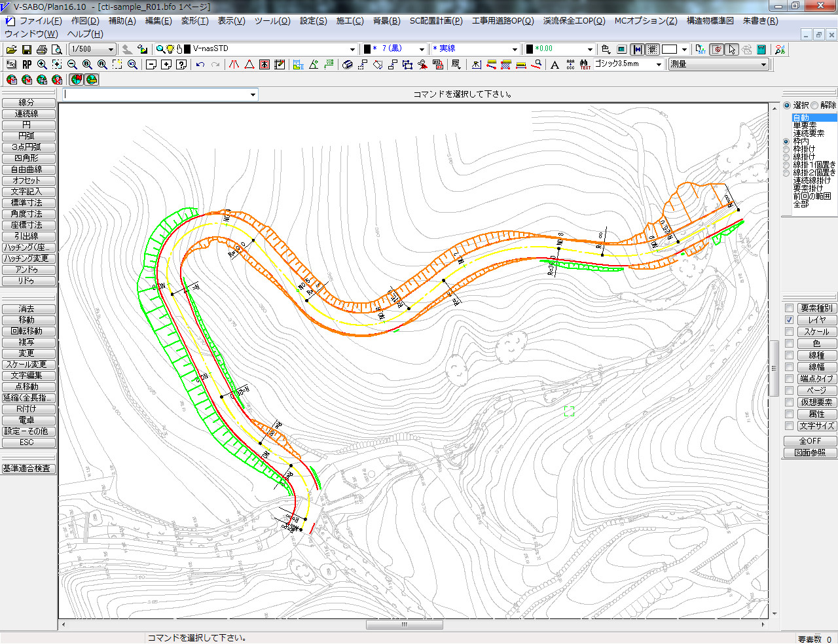The width and height of the screenshot is (838, 644).
Task: Tick the 線種 checkbox
Action: tap(790, 355)
